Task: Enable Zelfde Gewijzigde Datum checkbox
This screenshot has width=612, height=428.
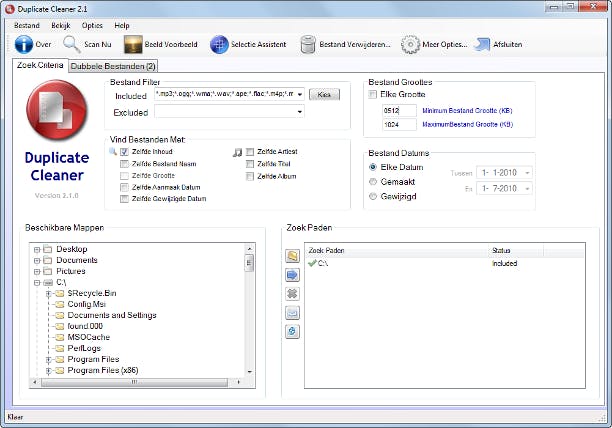Action: pos(124,199)
